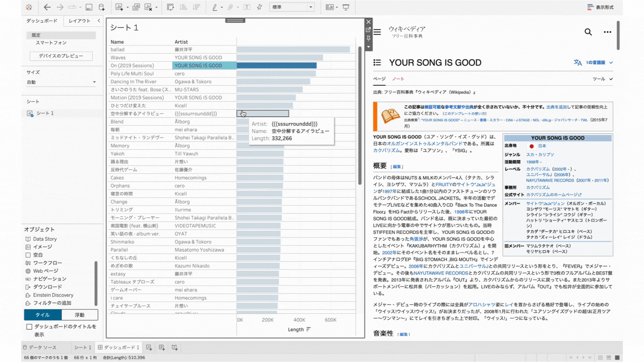Image resolution: width=644 pixels, height=362 pixels.
Task: Open the 表示形式 (Show Me) panel
Action: (x=600, y=7)
